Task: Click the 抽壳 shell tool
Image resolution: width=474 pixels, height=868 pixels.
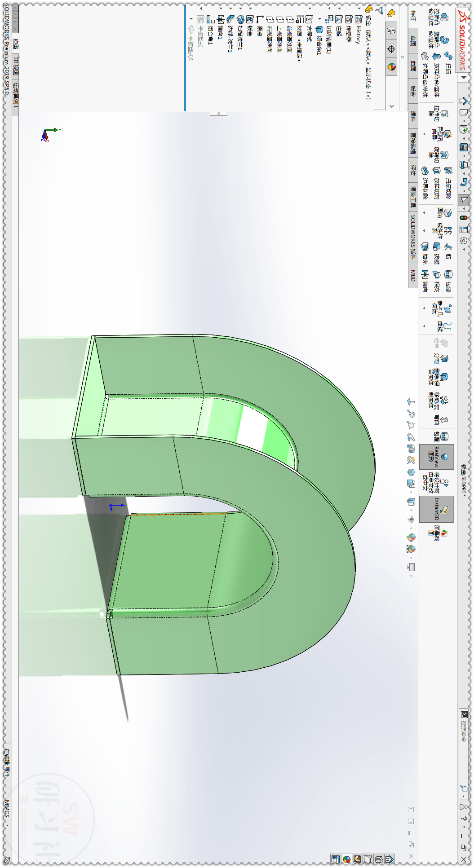Action: (x=425, y=254)
